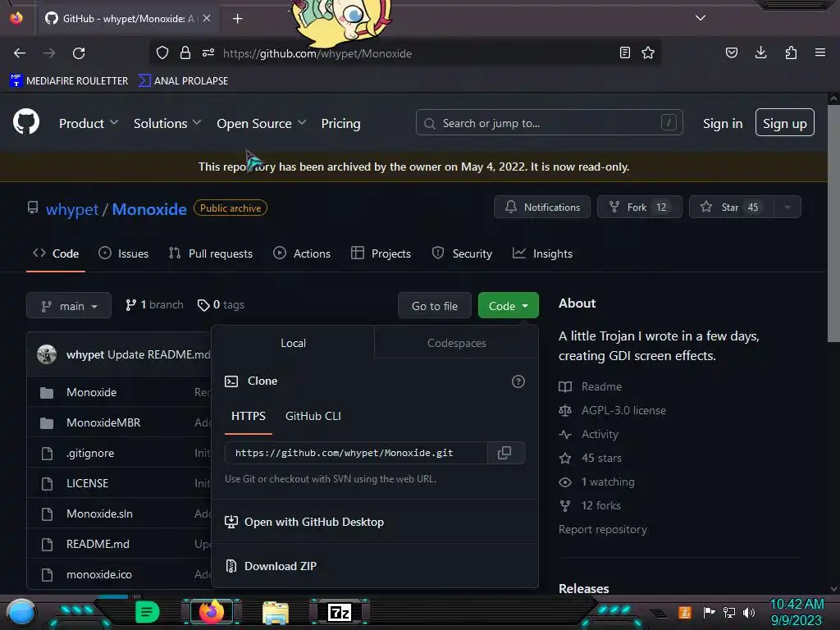
Task: Close the GitHub Monoxide tab
Action: tap(207, 18)
